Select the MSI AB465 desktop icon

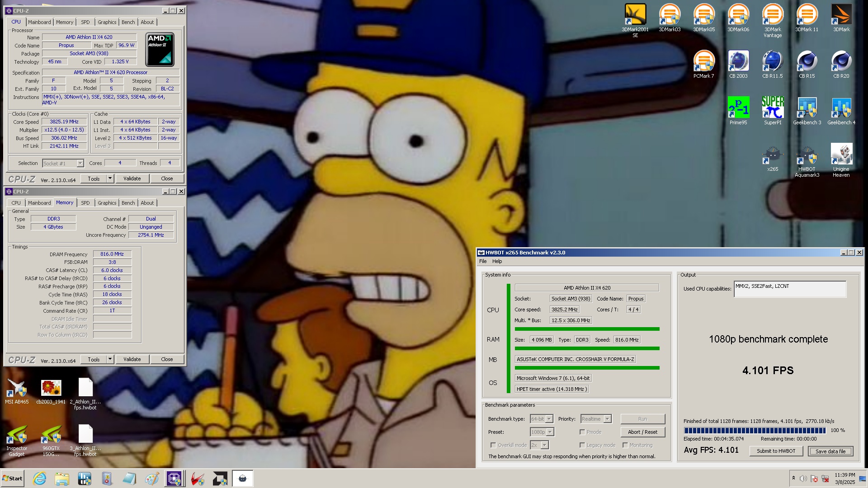[17, 391]
